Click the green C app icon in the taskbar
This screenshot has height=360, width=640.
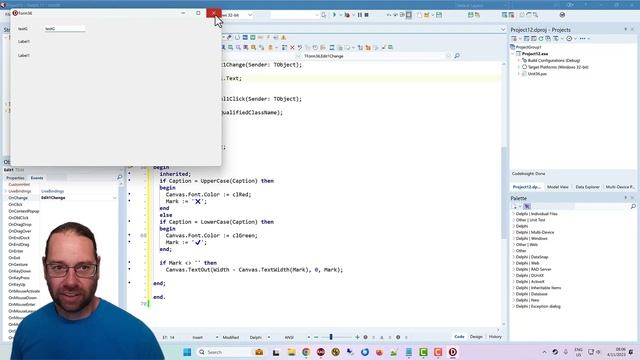coord(423,352)
